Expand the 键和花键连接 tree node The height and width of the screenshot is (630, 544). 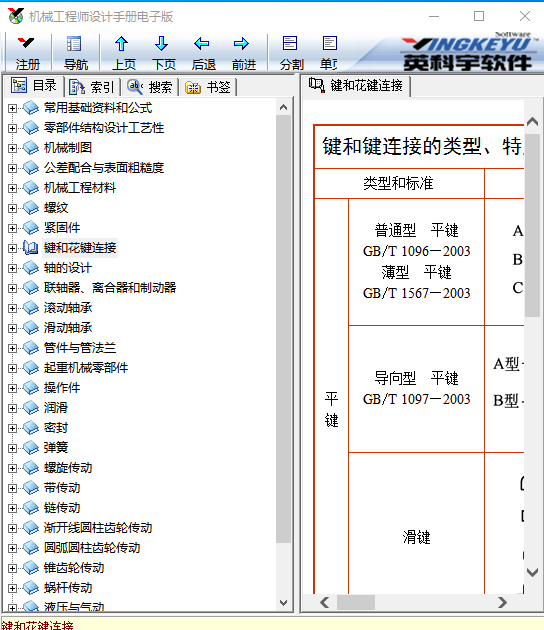[x=12, y=248]
